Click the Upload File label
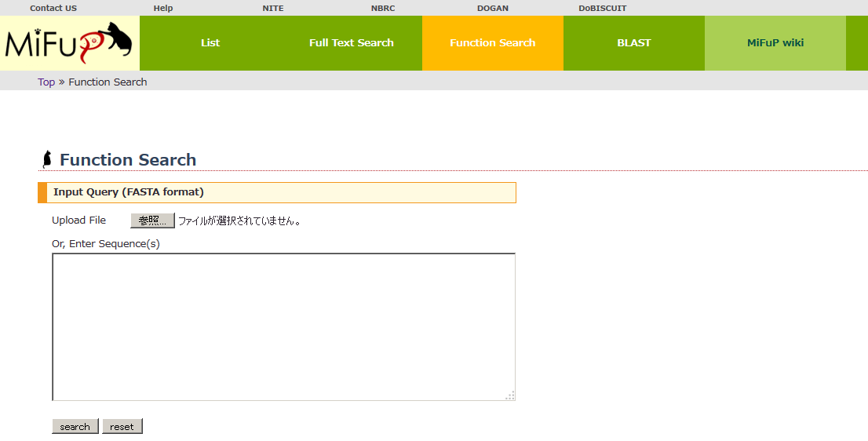This screenshot has width=868, height=441. point(78,220)
